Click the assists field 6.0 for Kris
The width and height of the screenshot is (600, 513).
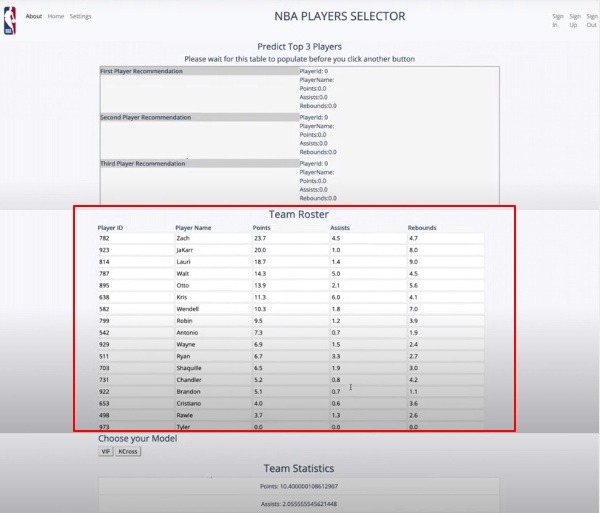pyautogui.click(x=368, y=297)
